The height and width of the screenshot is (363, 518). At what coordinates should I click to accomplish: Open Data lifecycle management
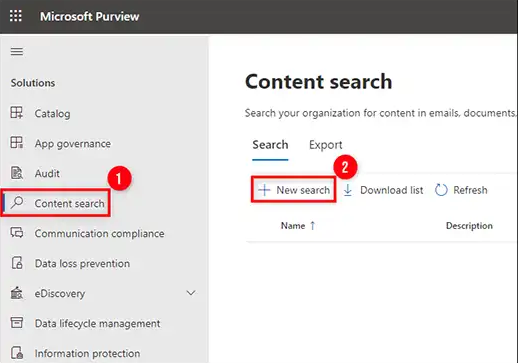(97, 323)
